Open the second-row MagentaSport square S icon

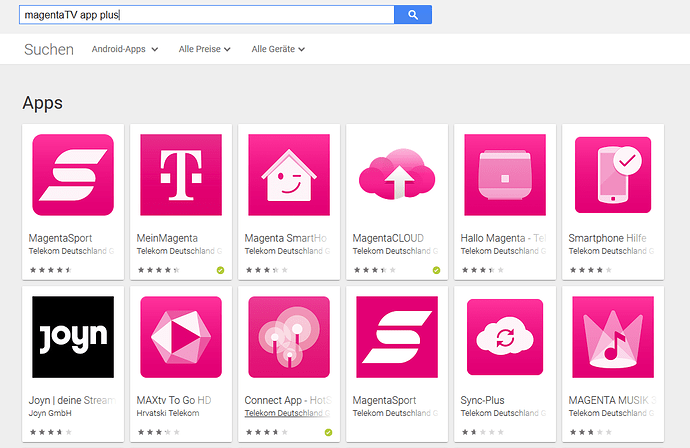[397, 337]
